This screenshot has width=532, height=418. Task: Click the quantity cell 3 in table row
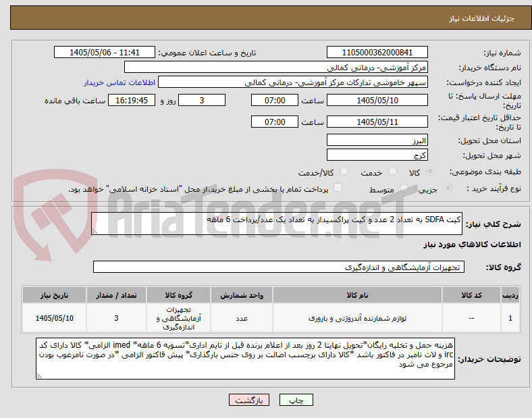[116, 318]
